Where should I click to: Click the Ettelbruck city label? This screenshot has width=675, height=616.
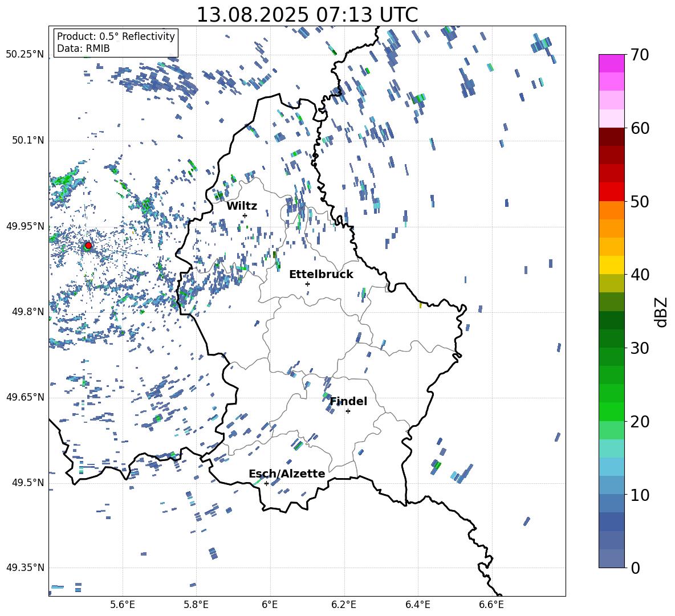point(321,275)
